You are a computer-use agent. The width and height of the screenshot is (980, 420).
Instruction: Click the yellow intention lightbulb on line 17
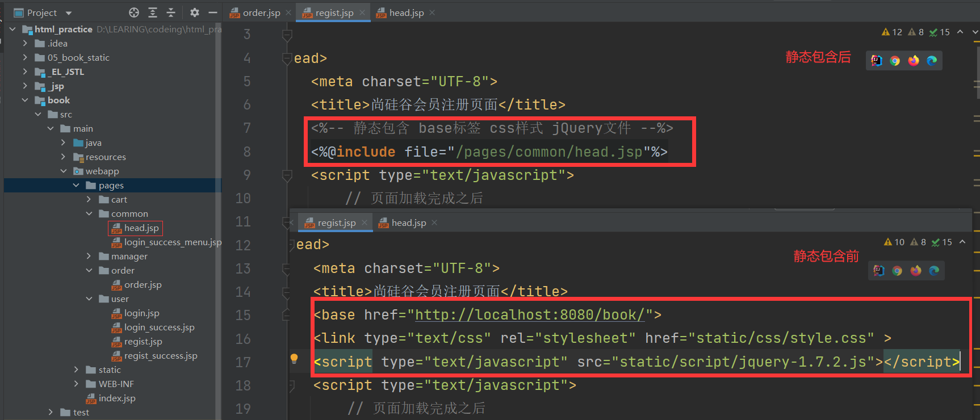[294, 359]
